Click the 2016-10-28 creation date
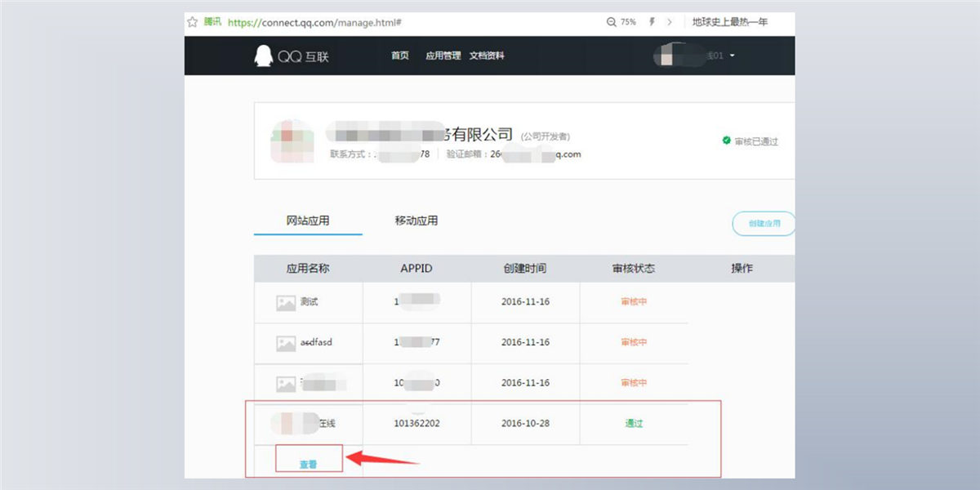The image size is (980, 490). point(525,423)
